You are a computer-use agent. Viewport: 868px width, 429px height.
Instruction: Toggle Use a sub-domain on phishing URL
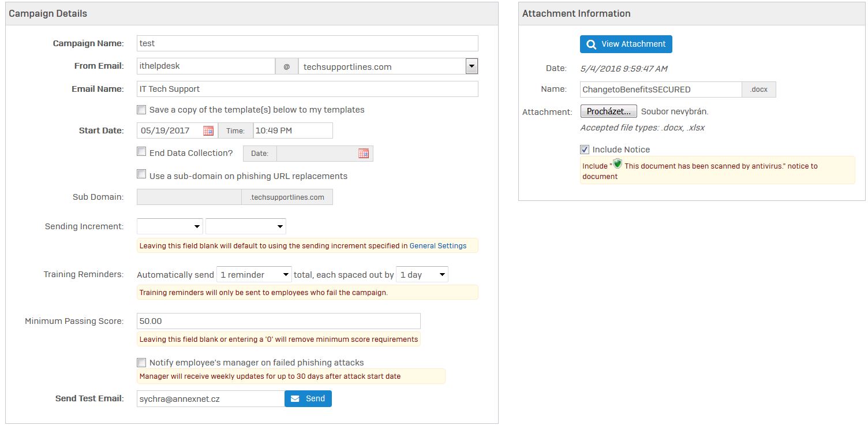(x=141, y=174)
